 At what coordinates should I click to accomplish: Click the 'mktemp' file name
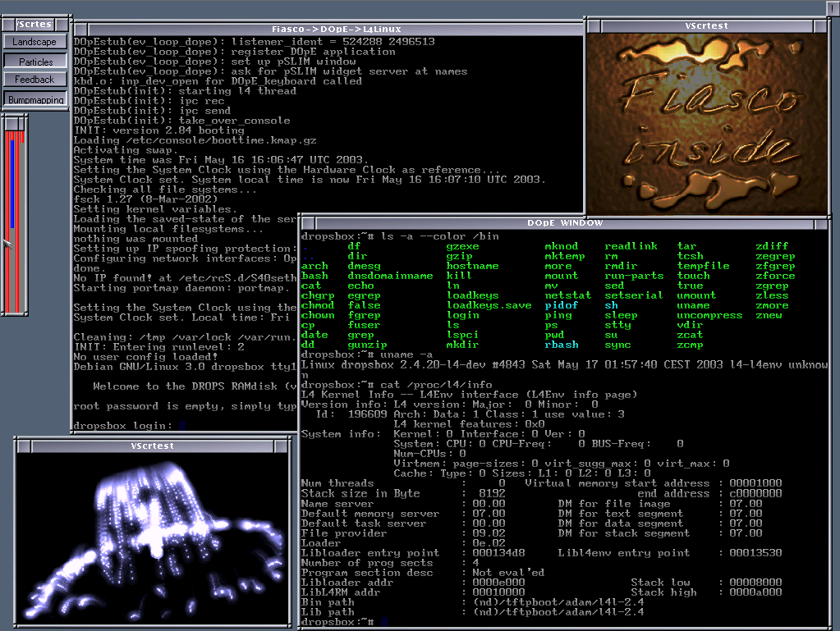click(x=565, y=256)
